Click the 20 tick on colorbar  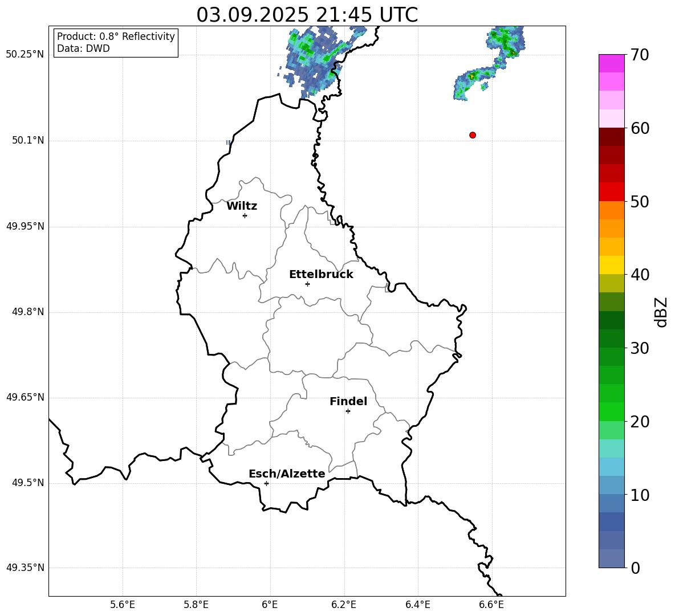pos(640,422)
